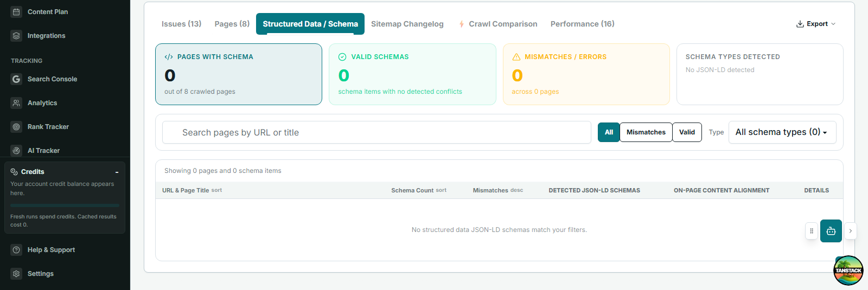Select Structured Data / Schema tab
868x290 pixels.
[310, 24]
